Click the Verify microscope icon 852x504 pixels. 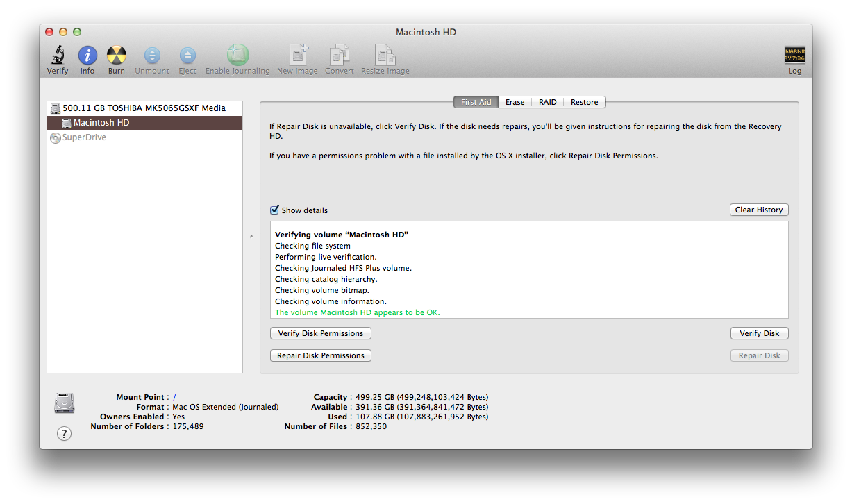pos(58,56)
